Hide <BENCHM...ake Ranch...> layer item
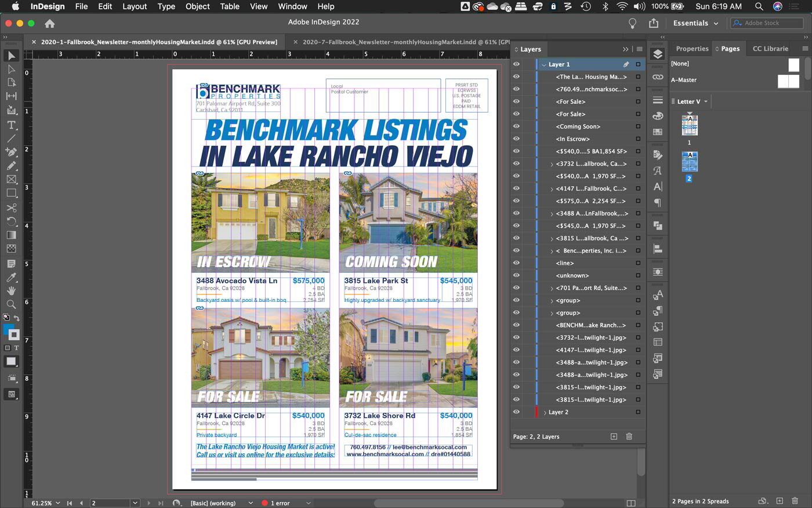Screen dimensions: 812x508 coord(516,325)
